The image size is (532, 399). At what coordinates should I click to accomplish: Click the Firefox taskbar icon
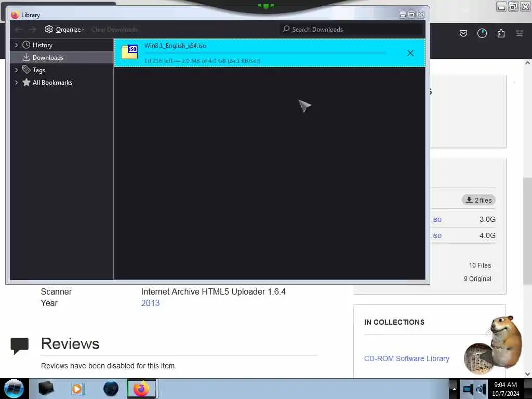(x=141, y=389)
